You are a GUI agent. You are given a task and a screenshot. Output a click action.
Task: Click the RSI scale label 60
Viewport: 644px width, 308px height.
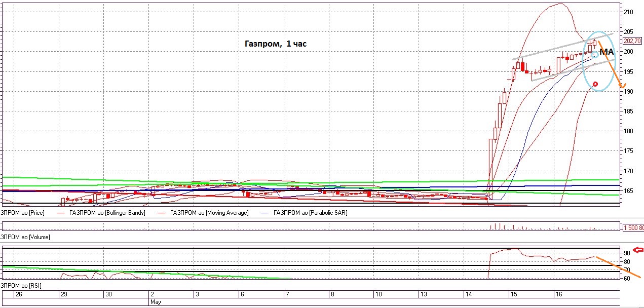coord(627,278)
